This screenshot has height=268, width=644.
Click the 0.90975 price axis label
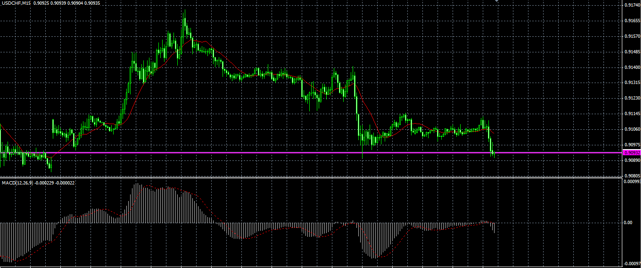pyautogui.click(x=632, y=144)
